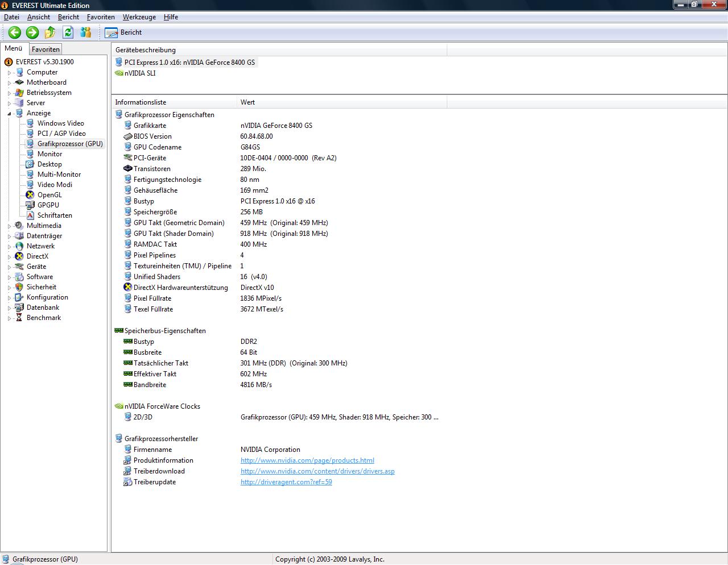Go up one level with the Up arrow icon

click(x=50, y=32)
